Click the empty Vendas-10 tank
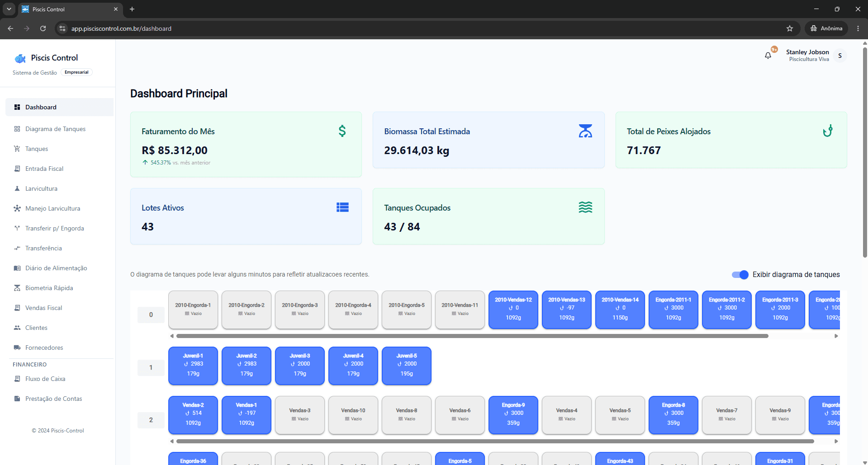Viewport: 868px width, 465px height. [353, 415]
